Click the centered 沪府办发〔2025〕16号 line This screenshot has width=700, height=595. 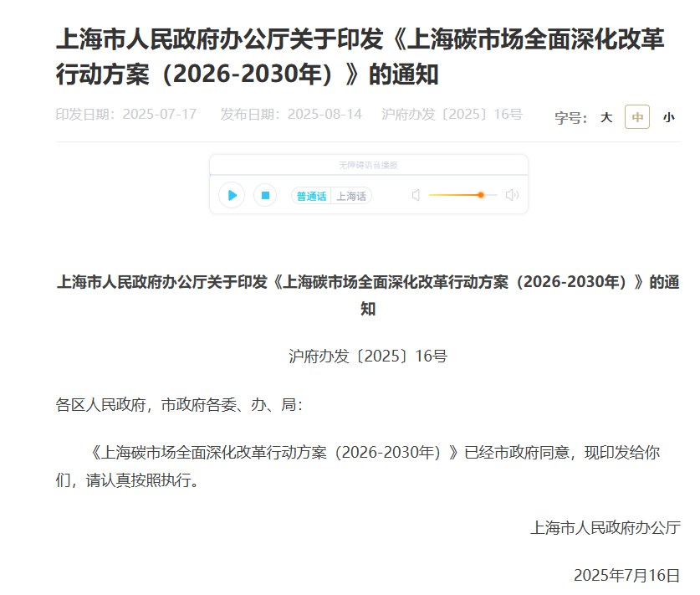tap(368, 356)
